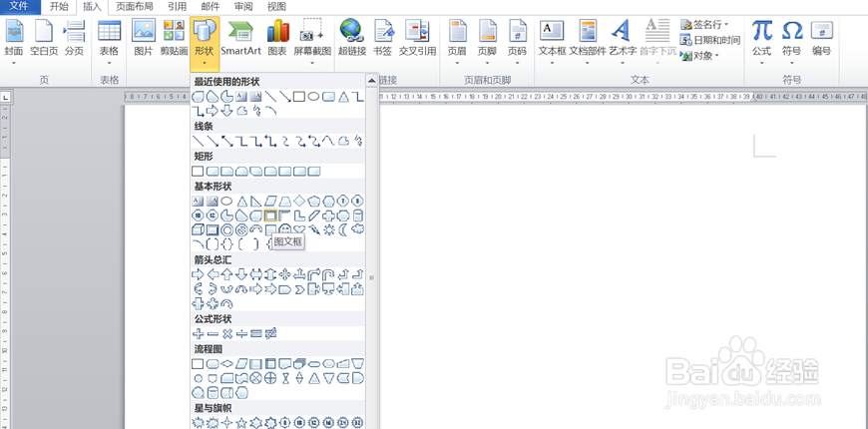Select the crescent moon shape
Screen dimensions: 868x429
click(343, 229)
